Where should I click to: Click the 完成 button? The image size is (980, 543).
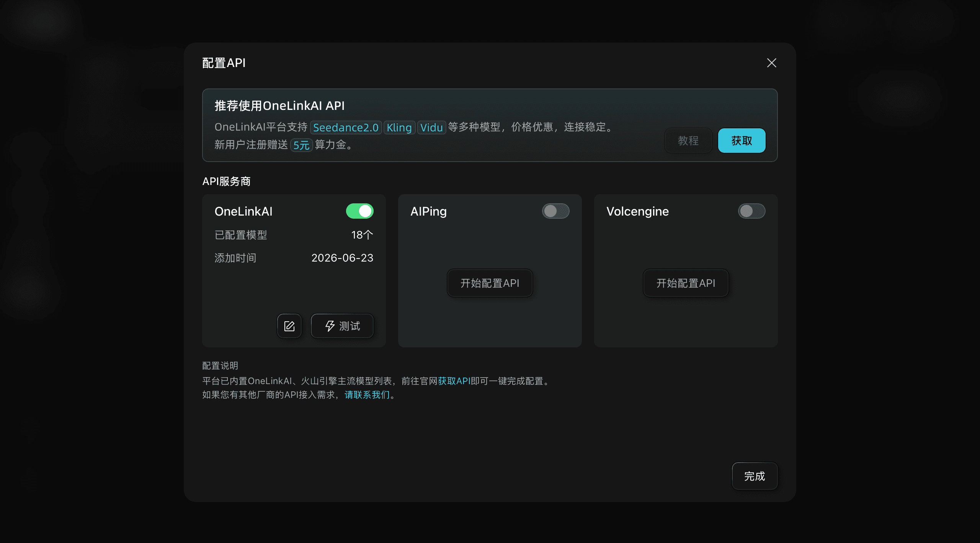tap(755, 476)
